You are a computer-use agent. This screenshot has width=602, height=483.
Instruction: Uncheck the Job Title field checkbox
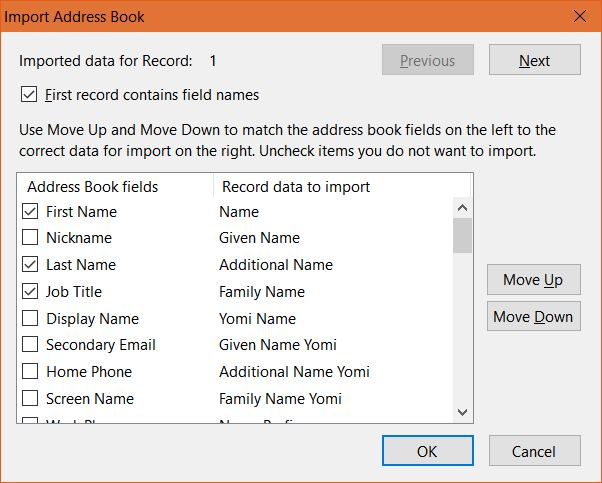[x=30, y=292]
